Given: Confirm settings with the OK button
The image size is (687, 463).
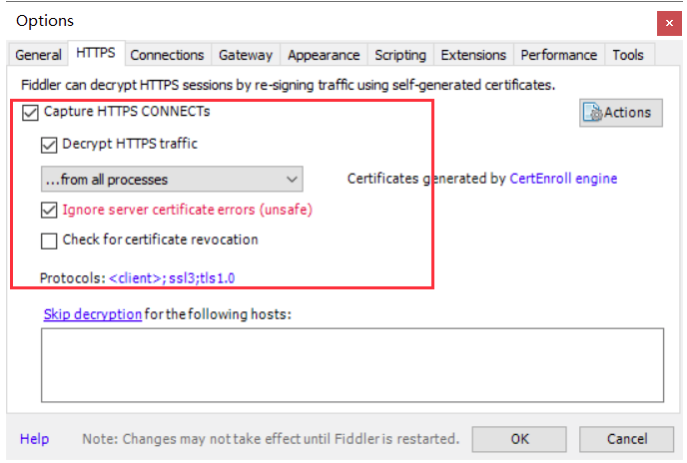Looking at the screenshot, I should point(519,439).
